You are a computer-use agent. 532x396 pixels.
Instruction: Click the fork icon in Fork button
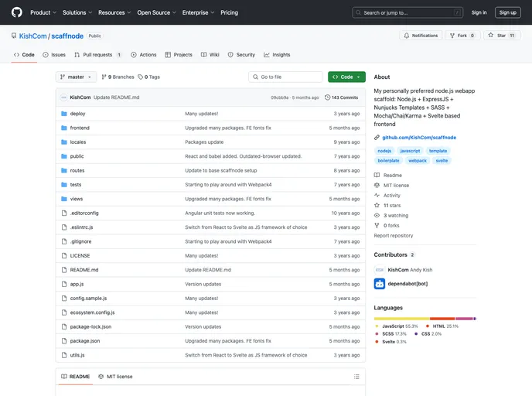coord(452,36)
